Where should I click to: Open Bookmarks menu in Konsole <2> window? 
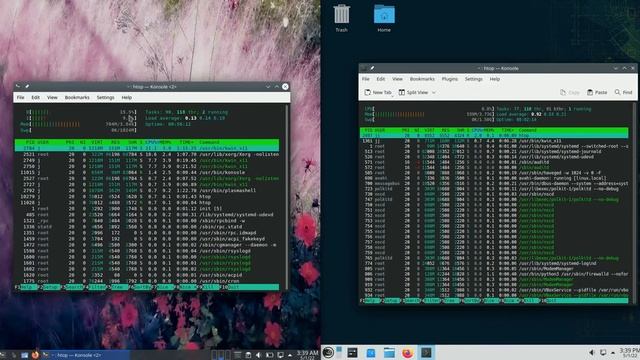(77, 98)
